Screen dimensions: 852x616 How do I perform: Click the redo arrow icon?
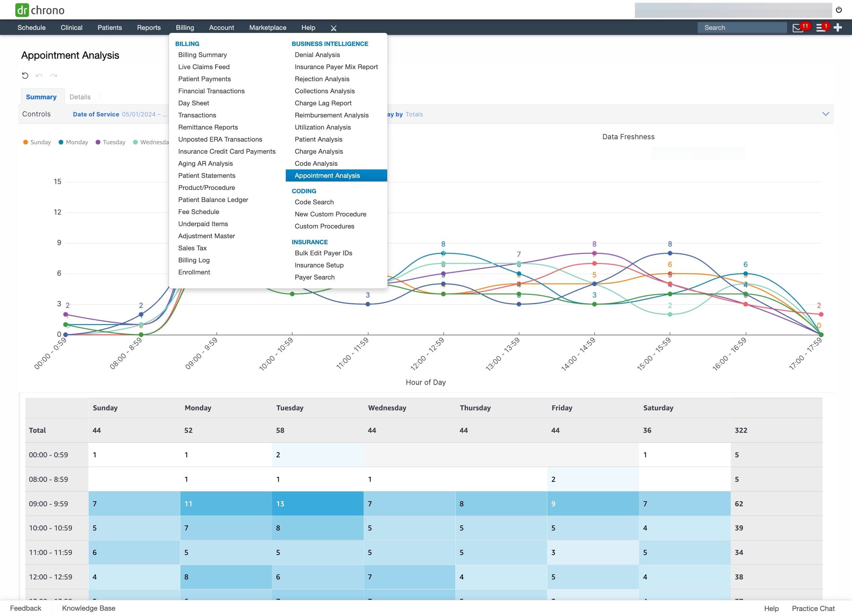(x=53, y=75)
